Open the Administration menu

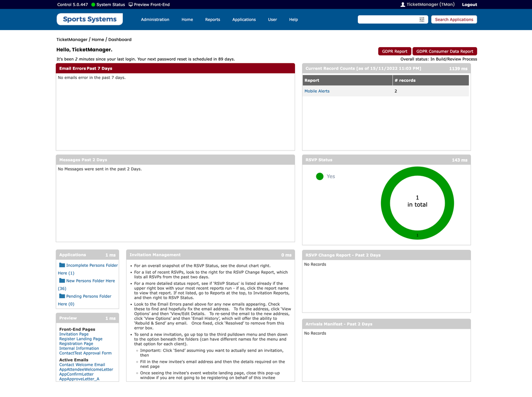click(155, 19)
